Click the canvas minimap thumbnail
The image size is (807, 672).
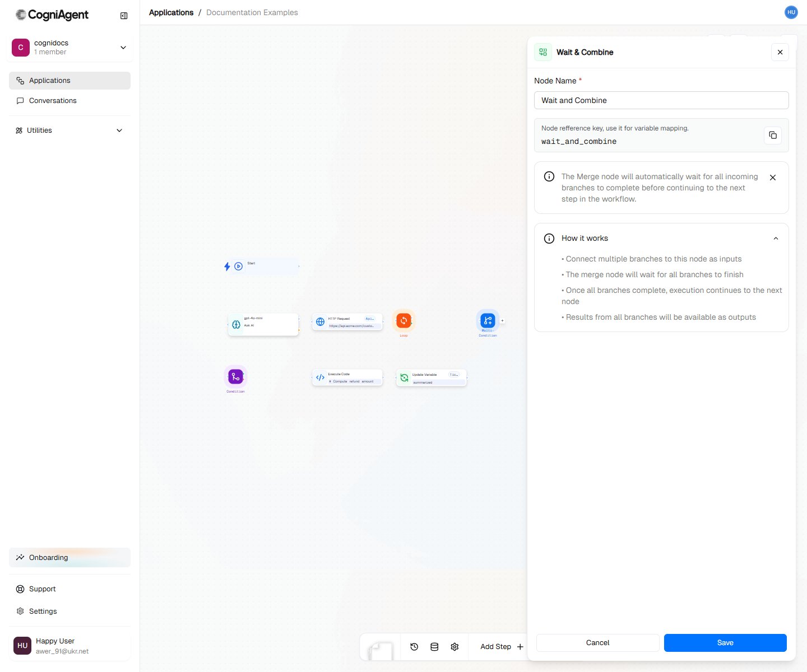tap(381, 651)
